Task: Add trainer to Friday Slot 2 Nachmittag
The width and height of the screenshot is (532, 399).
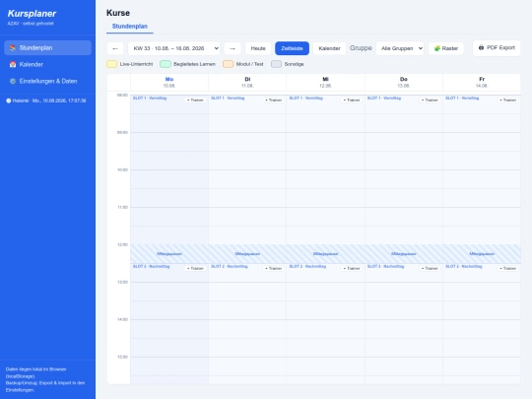Action: 508,268
